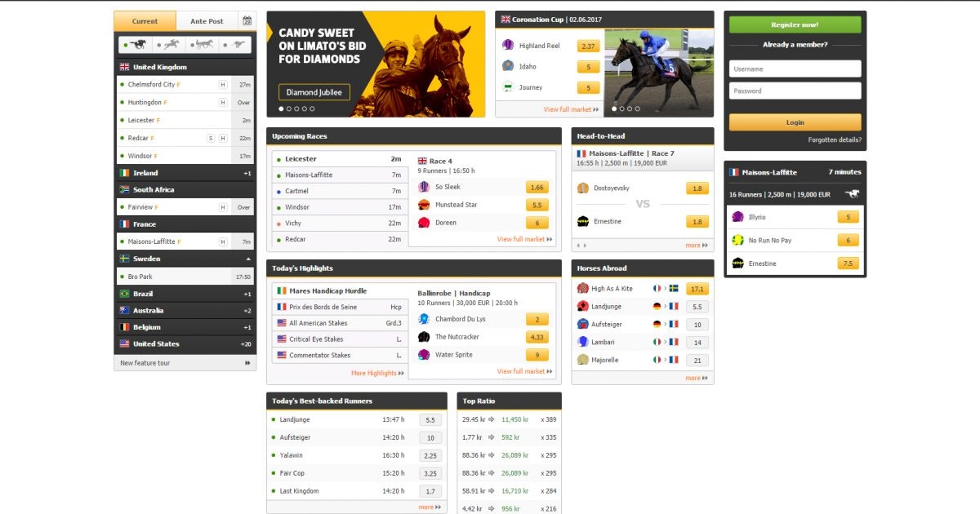Click the UK flag beside United Kingdom
Viewport: 980px width, 514px height.
(x=122, y=66)
